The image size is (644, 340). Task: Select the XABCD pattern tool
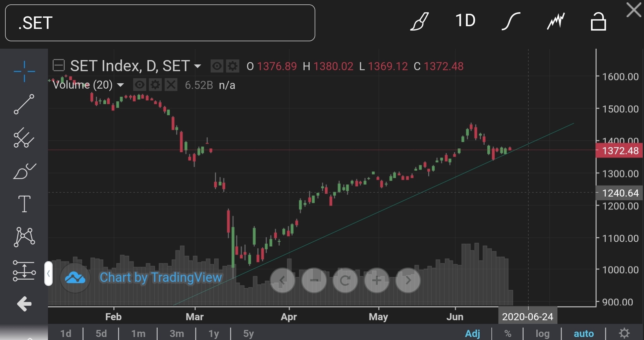(24, 237)
